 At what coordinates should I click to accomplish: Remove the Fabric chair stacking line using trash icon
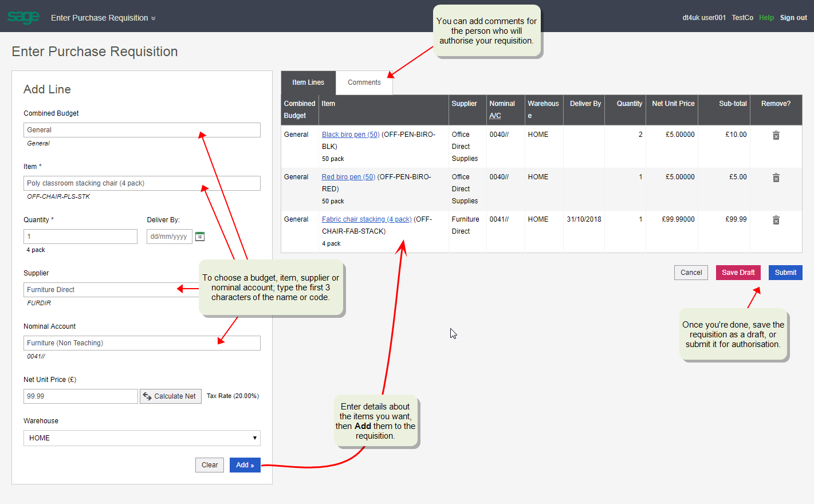point(776,220)
